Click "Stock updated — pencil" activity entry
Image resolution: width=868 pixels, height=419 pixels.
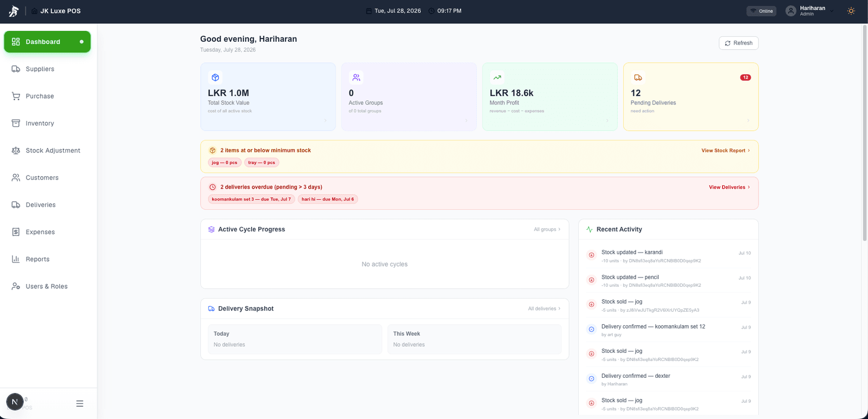pyautogui.click(x=668, y=281)
